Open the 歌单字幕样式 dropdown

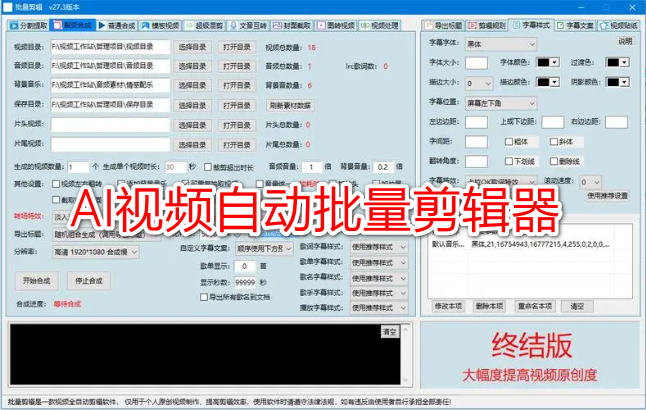[379, 262]
